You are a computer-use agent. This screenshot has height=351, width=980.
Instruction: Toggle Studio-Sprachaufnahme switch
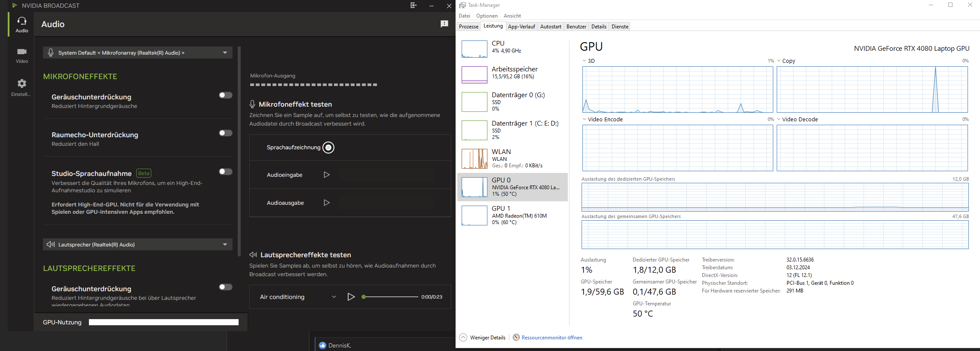(225, 172)
